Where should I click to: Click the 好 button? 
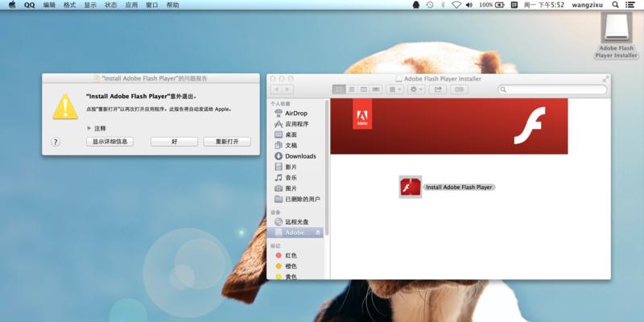coord(174,142)
